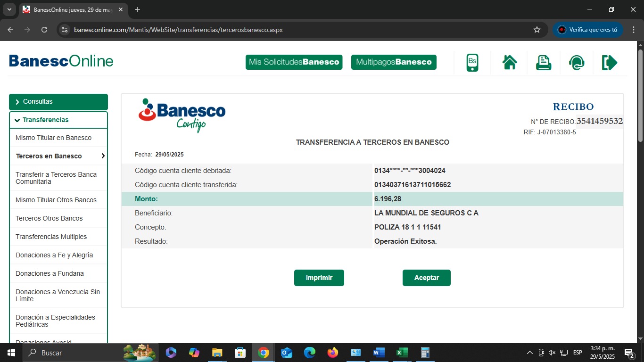Select Mismo Titular en Banesco
The height and width of the screenshot is (362, 644).
[53, 138]
